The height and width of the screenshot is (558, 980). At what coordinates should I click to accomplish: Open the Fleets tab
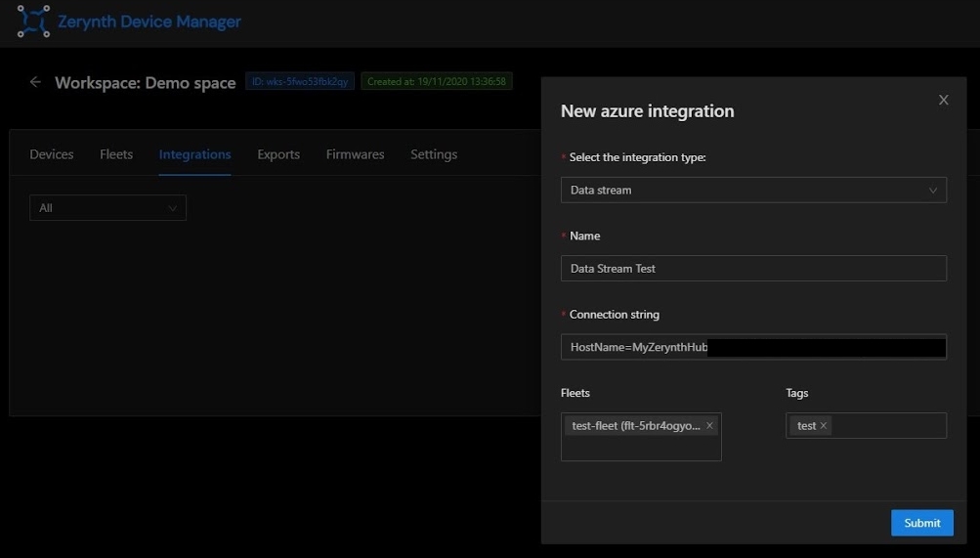click(116, 154)
